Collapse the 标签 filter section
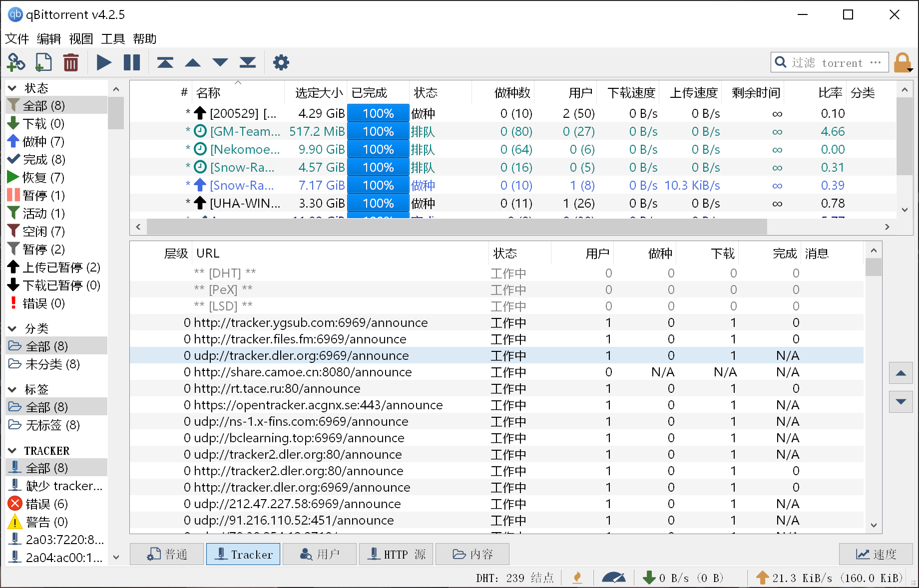 (x=12, y=390)
